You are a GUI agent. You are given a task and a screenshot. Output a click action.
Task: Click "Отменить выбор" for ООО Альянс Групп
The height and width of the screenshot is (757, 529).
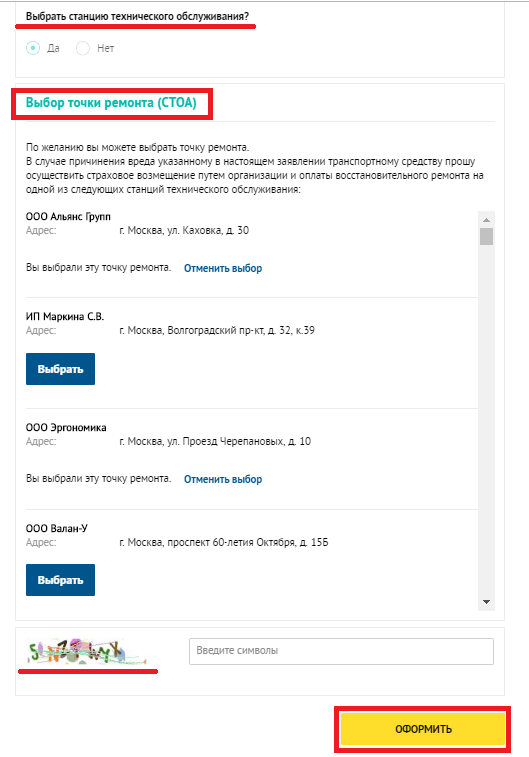pyautogui.click(x=223, y=268)
